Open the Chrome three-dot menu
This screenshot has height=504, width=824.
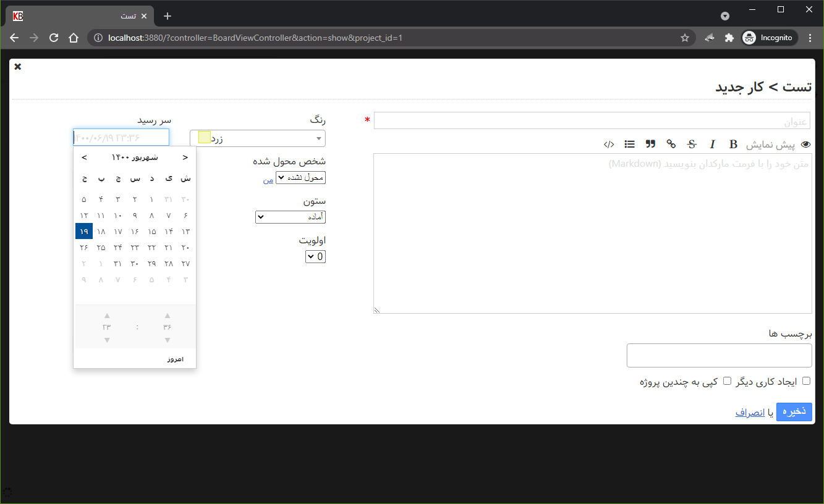810,38
